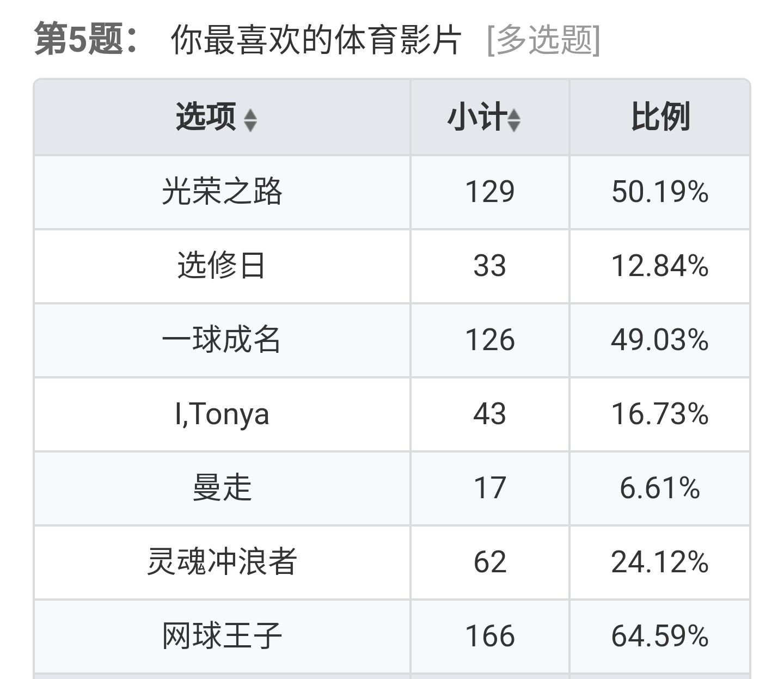Click the 49.03% ratio cell

point(659,340)
